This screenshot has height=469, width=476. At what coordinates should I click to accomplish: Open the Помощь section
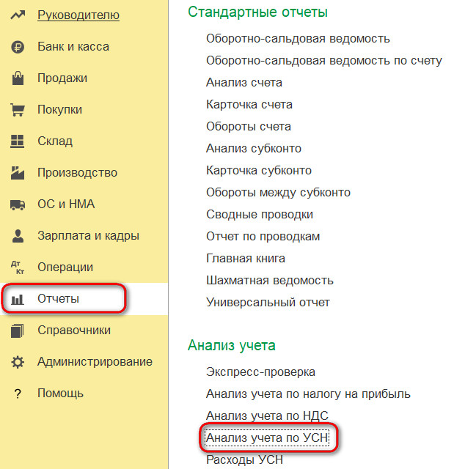[x=60, y=394]
